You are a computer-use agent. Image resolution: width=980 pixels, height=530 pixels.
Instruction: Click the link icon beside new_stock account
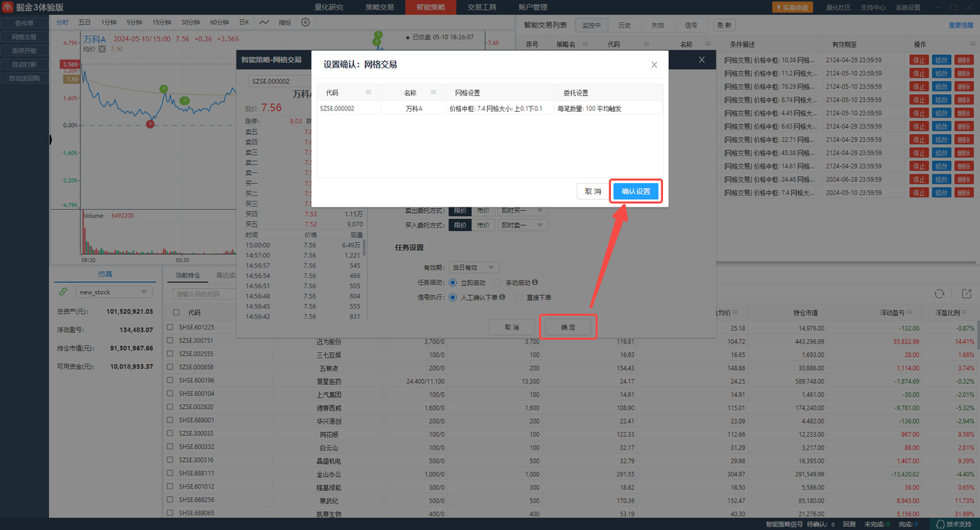pos(62,292)
